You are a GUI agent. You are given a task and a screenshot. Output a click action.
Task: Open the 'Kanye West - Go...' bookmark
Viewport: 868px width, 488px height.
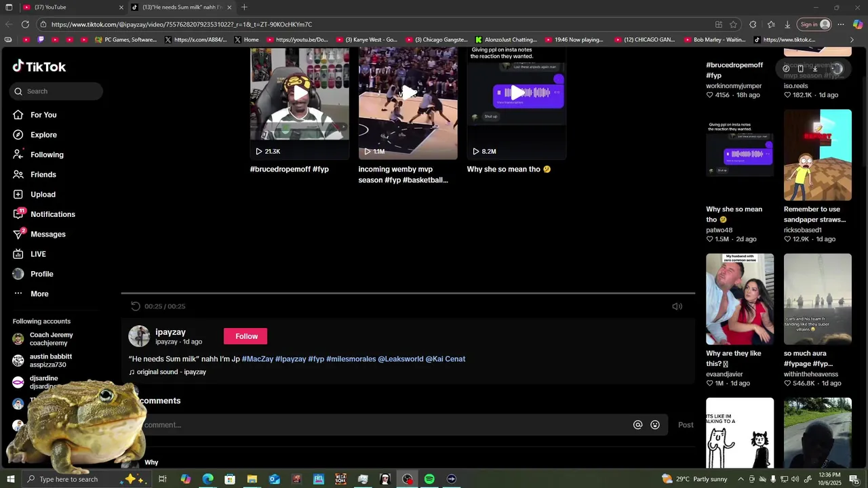tap(366, 40)
